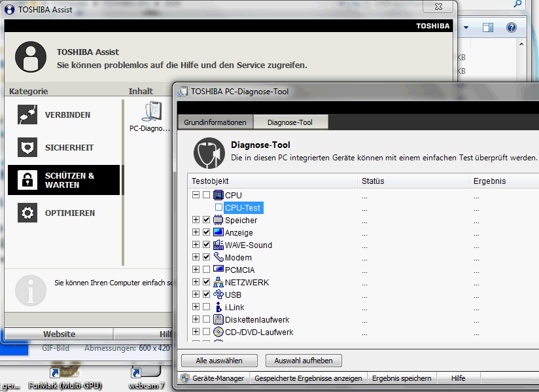Open PC-Diagnose-Tool icon in Inhalt pane

pos(152,111)
